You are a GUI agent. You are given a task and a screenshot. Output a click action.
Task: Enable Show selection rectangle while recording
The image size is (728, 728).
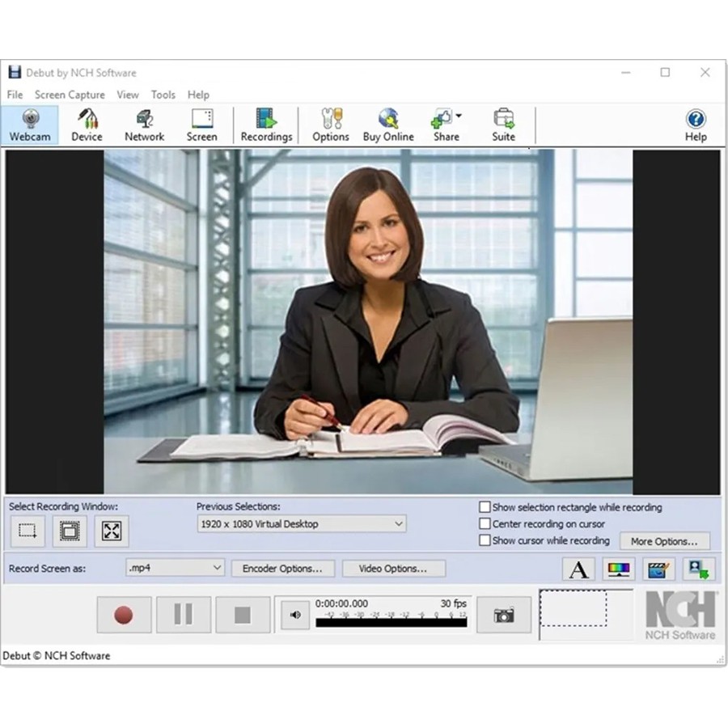pyautogui.click(x=485, y=507)
